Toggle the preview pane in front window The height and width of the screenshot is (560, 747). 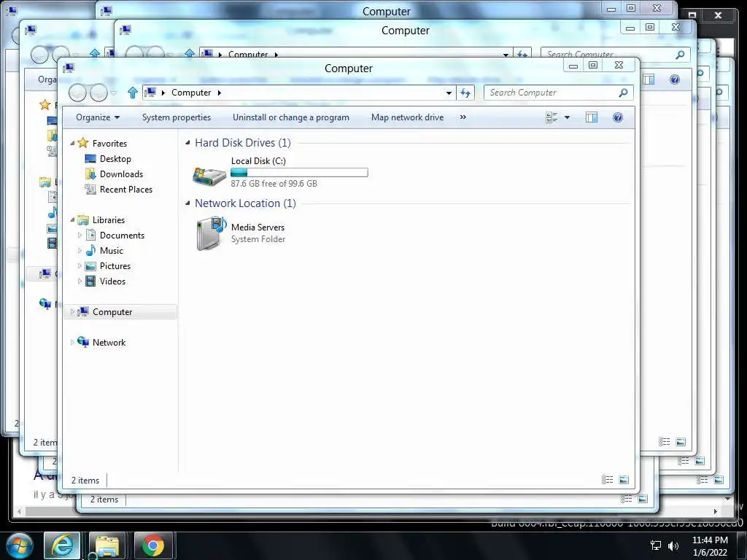pos(591,117)
